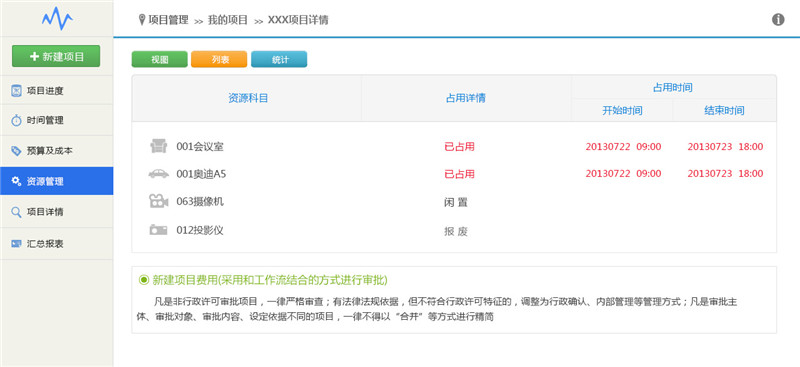Click the 预算及成本 tag icon
The image size is (800, 367).
point(16,151)
